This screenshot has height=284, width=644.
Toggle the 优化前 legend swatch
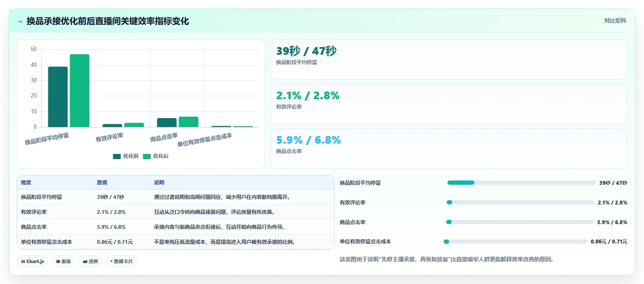(x=117, y=157)
